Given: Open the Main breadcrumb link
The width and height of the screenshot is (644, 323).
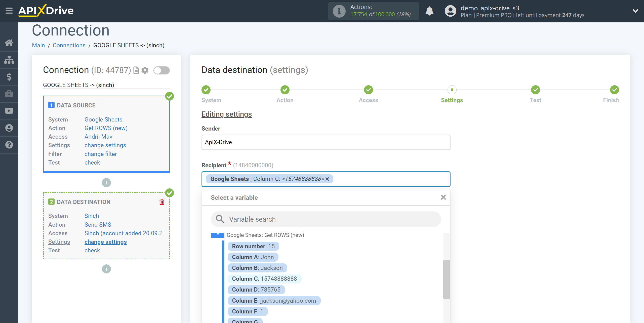Looking at the screenshot, I should tap(38, 45).
